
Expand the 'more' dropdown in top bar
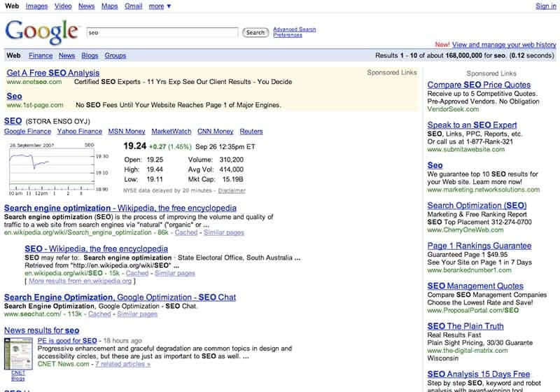click(x=160, y=6)
